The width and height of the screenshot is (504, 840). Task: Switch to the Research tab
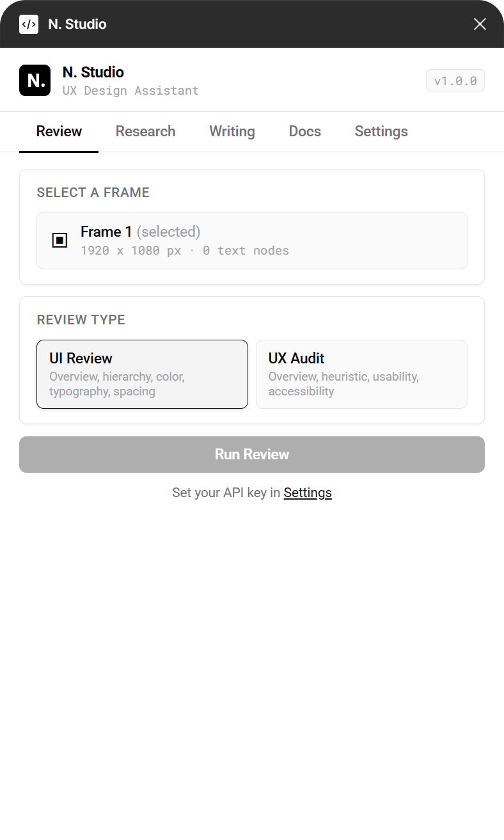[145, 131]
